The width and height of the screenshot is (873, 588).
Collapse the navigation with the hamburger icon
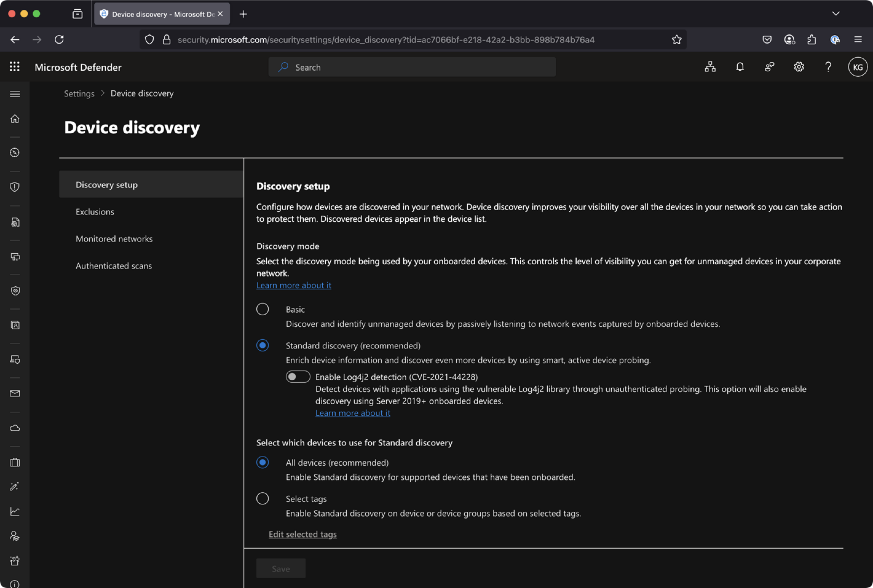[x=15, y=94]
